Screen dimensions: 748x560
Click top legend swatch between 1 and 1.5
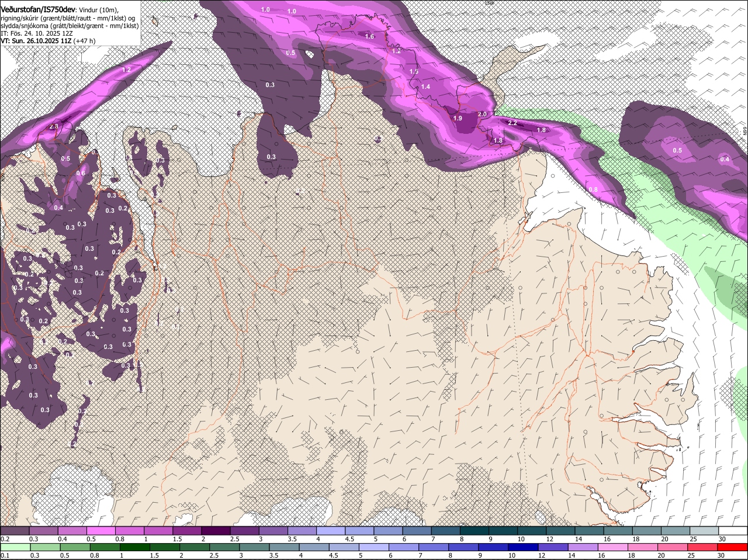(x=158, y=531)
